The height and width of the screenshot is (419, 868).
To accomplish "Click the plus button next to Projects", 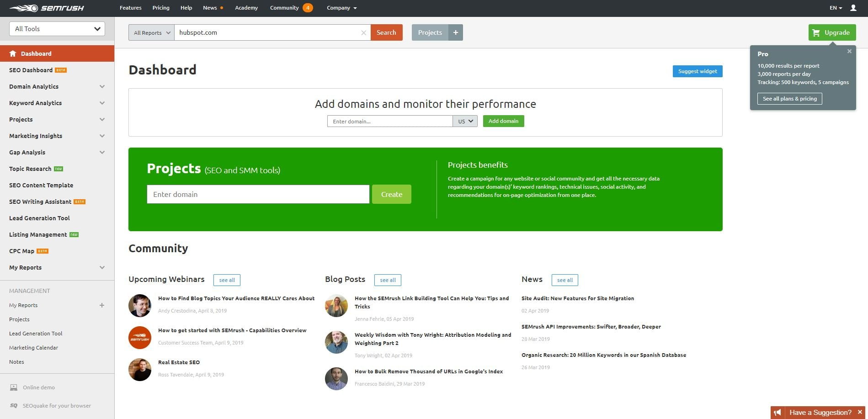I will [x=455, y=32].
